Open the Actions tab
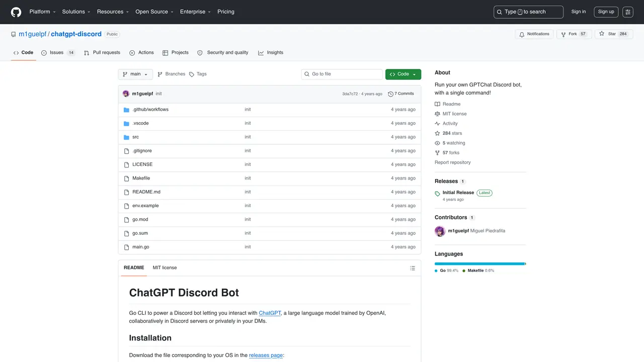Screen dimensions: 644x362 point(141,53)
